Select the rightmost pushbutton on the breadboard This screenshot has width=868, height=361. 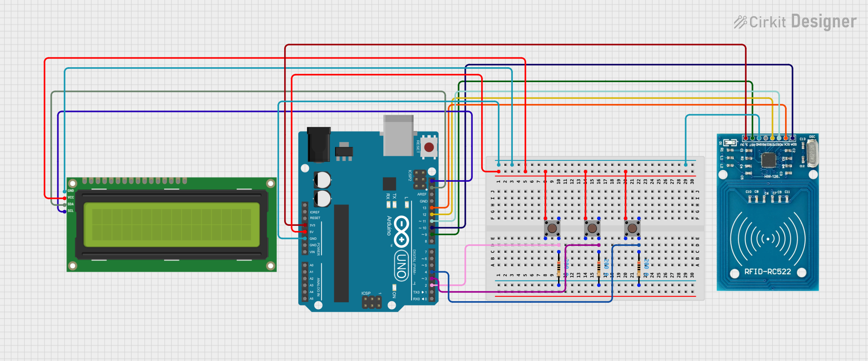(632, 228)
